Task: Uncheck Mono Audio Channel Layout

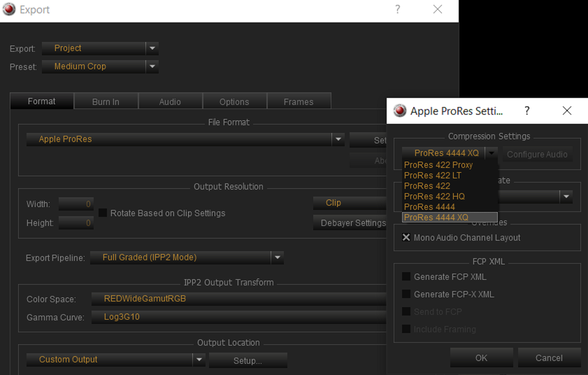Action: coord(406,238)
